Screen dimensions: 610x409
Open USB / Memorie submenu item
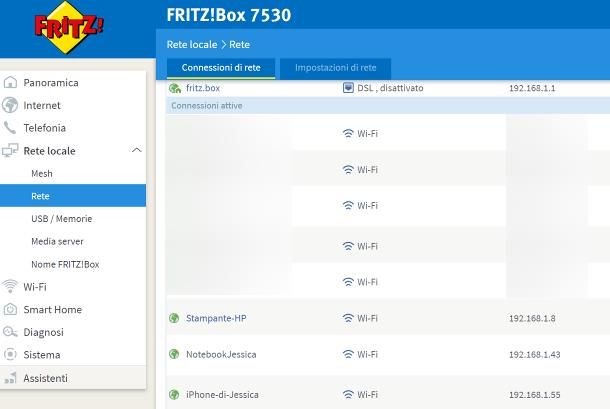(x=73, y=218)
